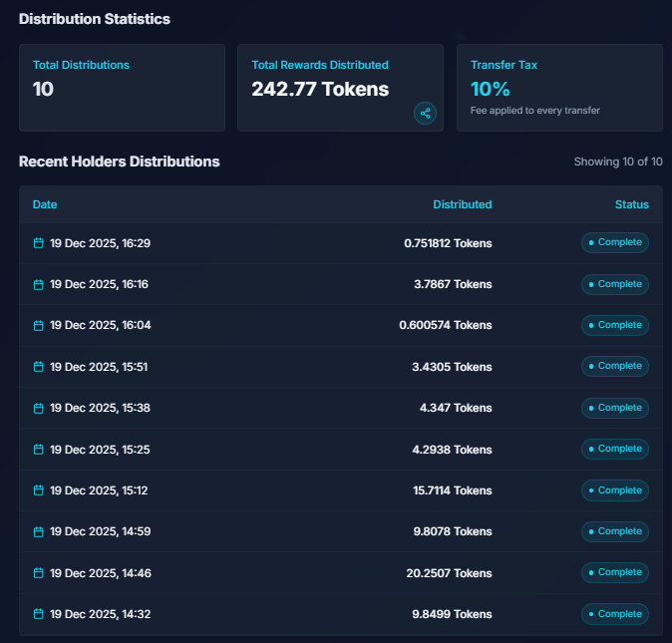
Task: Click calendar icon beside 19 Dec 2025, 15:51
Action: pos(39,367)
